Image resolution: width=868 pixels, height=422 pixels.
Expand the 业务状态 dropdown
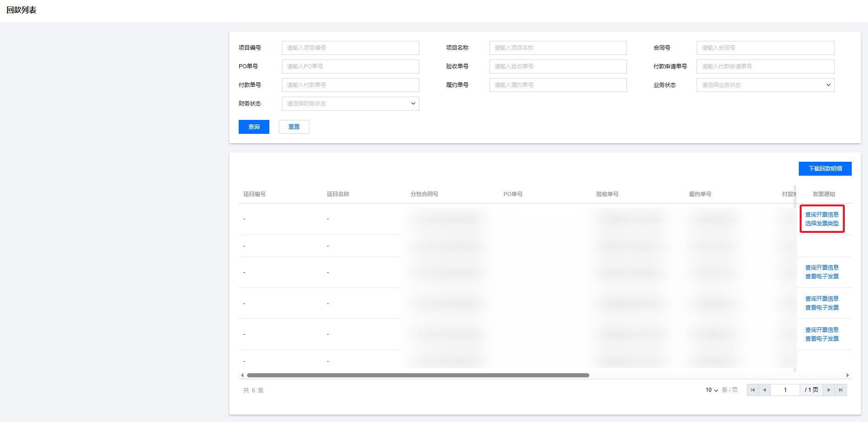click(765, 85)
